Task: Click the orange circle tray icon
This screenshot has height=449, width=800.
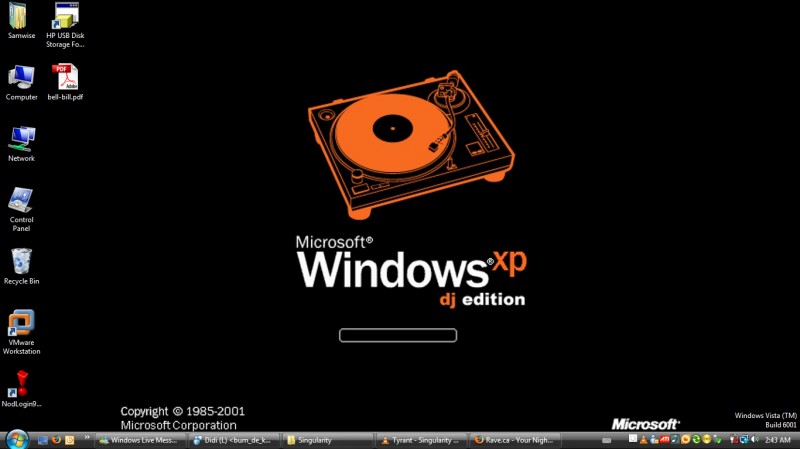Action: 685,439
